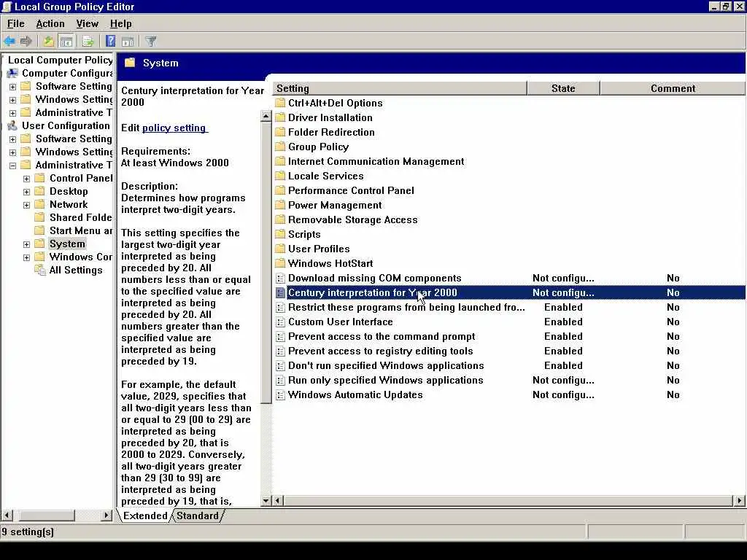The height and width of the screenshot is (560, 747).
Task: Collapse Administrative Templates under User Configuration
Action: coord(13,166)
